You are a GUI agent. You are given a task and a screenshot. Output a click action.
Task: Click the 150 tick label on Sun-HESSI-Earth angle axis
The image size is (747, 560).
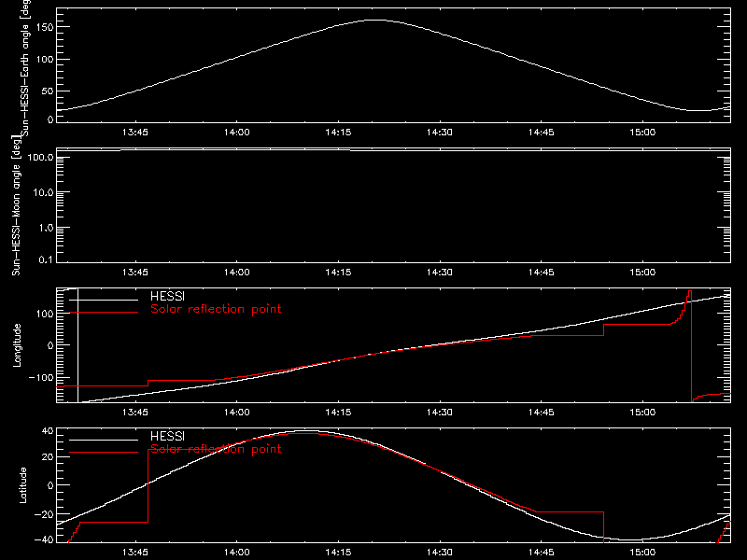45,27
